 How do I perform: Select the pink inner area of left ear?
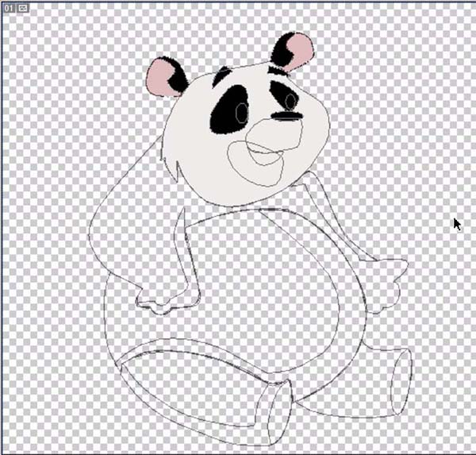[x=159, y=78]
